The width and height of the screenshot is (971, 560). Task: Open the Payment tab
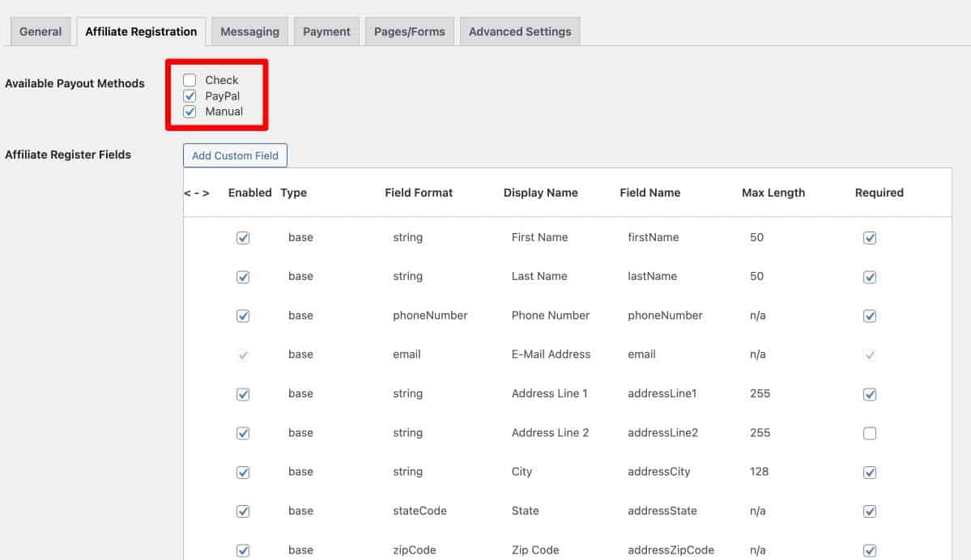click(326, 32)
